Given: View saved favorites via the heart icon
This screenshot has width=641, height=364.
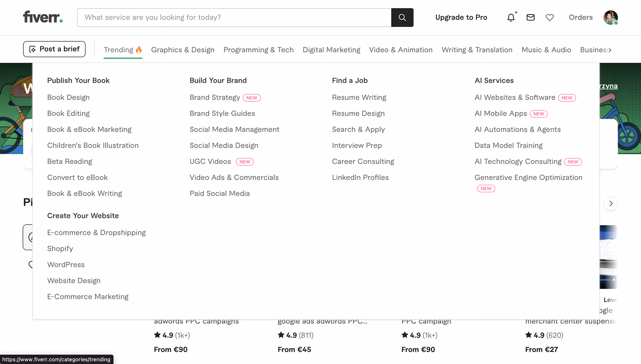Looking at the screenshot, I should click(x=550, y=18).
